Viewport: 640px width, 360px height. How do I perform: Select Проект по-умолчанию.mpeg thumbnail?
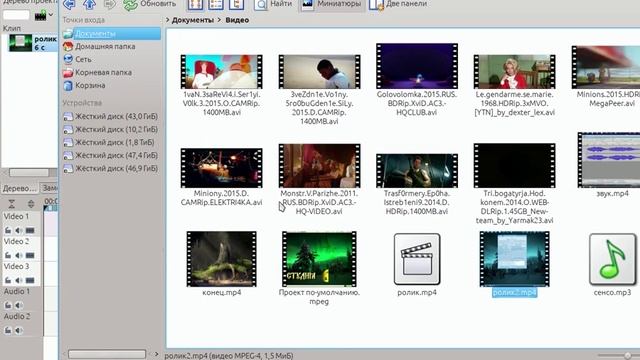pos(319,259)
